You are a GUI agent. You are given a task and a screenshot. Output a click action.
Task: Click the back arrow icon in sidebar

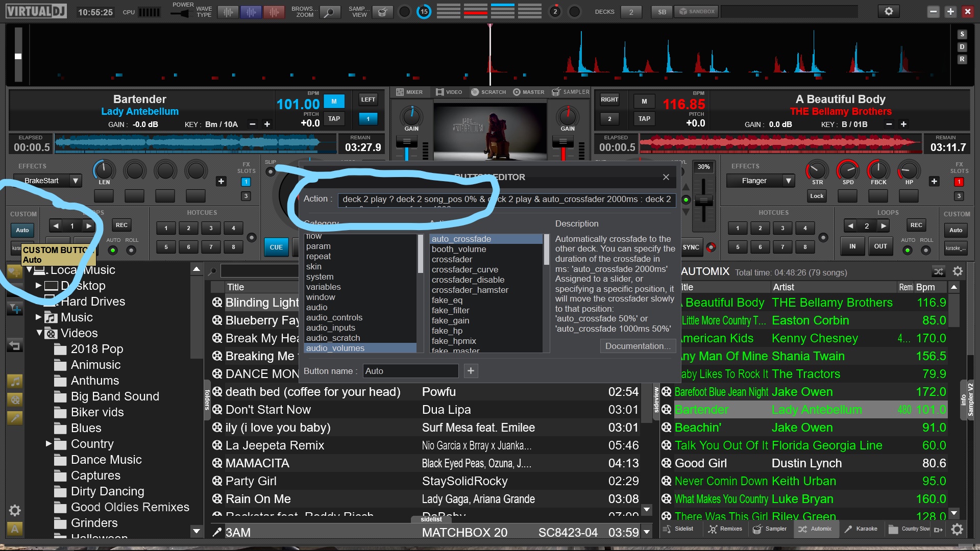pyautogui.click(x=14, y=346)
